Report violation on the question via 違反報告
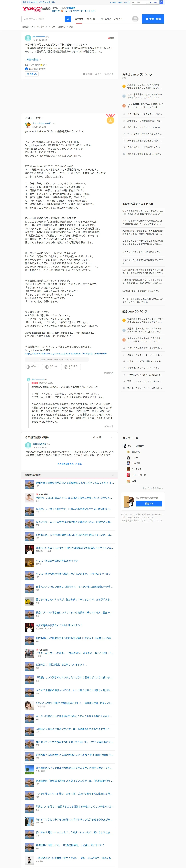The image size is (186, 868). pos(108,74)
